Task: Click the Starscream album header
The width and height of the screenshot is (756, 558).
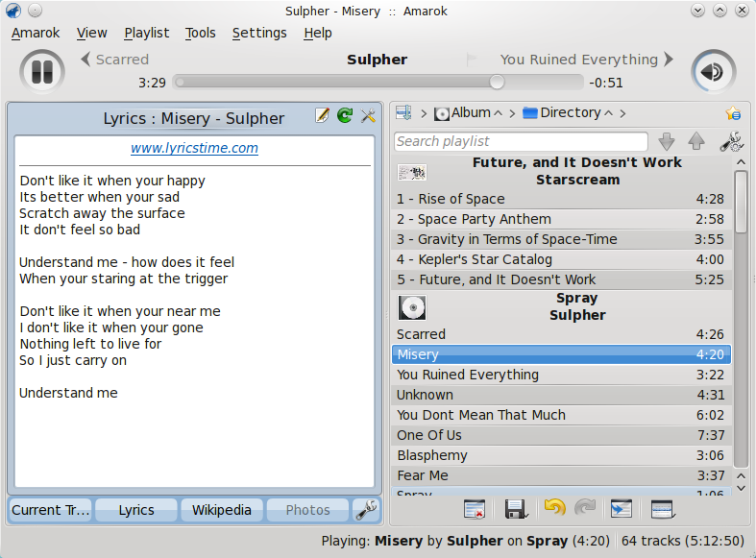Action: point(561,171)
